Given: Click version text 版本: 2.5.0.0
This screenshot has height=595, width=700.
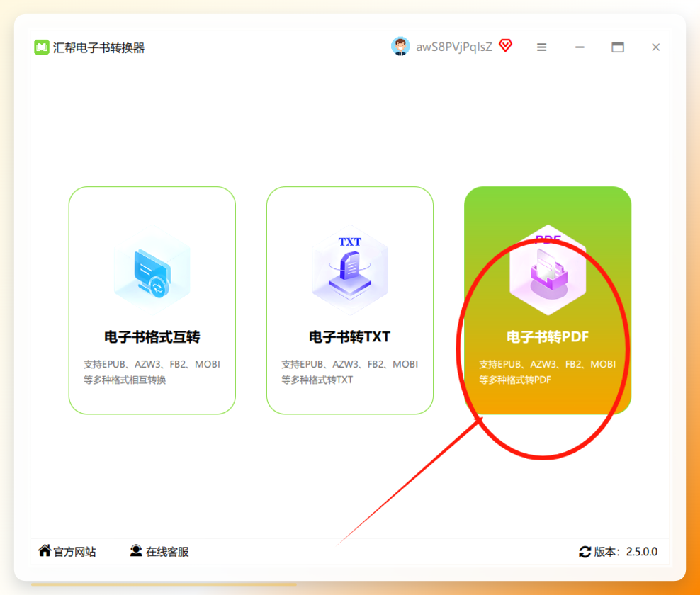Looking at the screenshot, I should [x=626, y=552].
